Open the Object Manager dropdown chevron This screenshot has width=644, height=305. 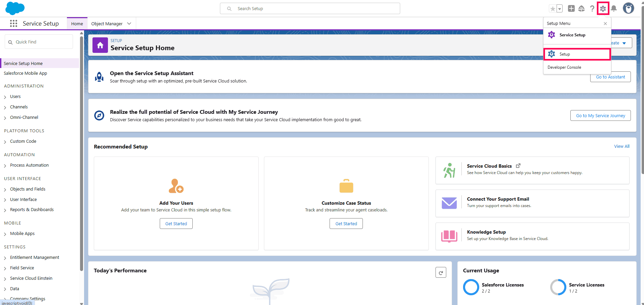(x=129, y=23)
